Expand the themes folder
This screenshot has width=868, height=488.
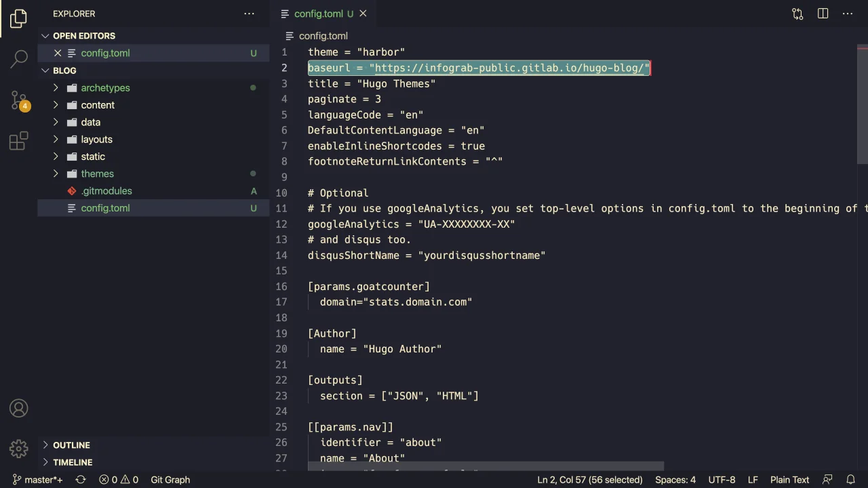(97, 174)
